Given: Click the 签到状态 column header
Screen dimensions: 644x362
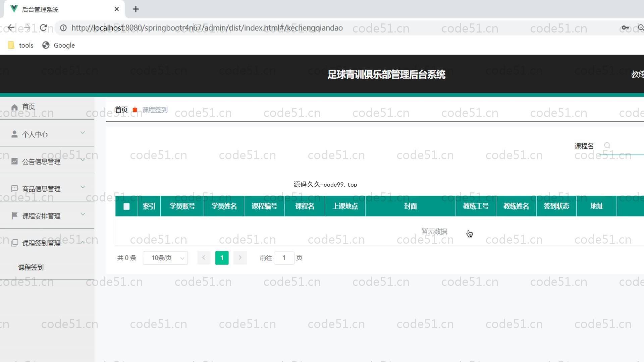Looking at the screenshot, I should (x=556, y=206).
